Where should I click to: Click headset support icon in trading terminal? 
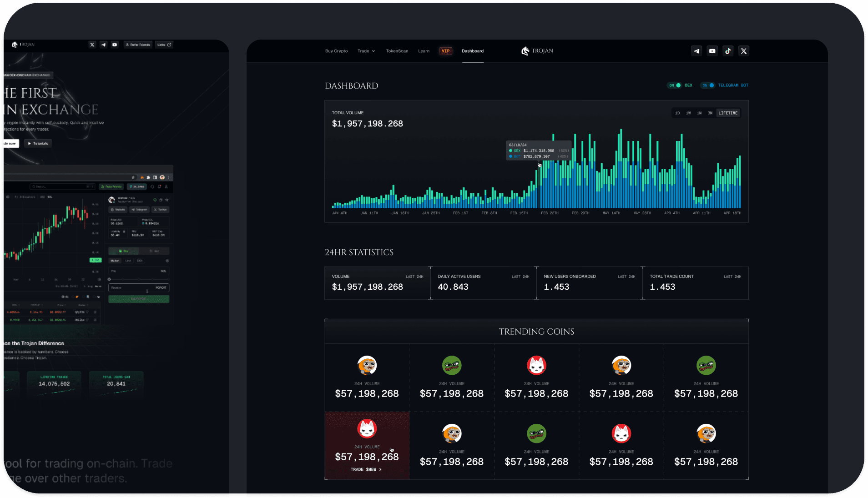point(152,186)
